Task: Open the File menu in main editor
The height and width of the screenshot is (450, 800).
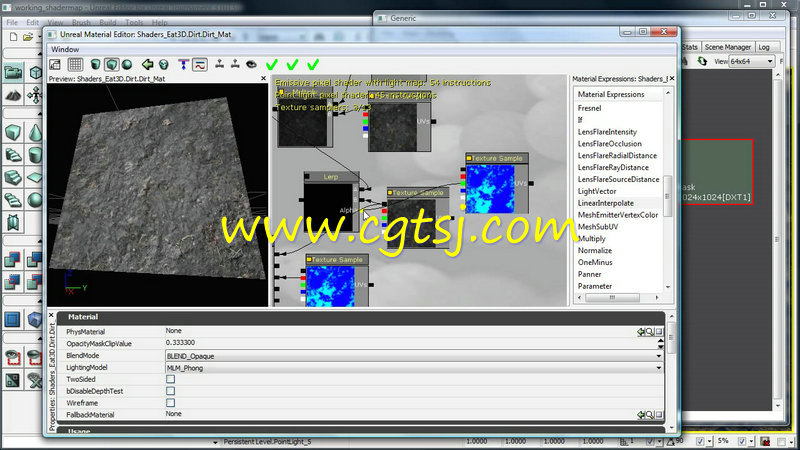Action: 12,22
